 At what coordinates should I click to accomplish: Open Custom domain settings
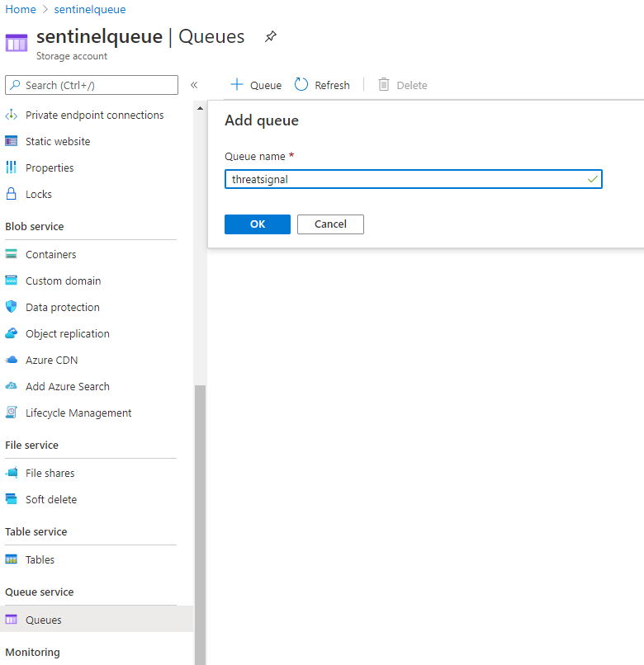[x=64, y=281]
